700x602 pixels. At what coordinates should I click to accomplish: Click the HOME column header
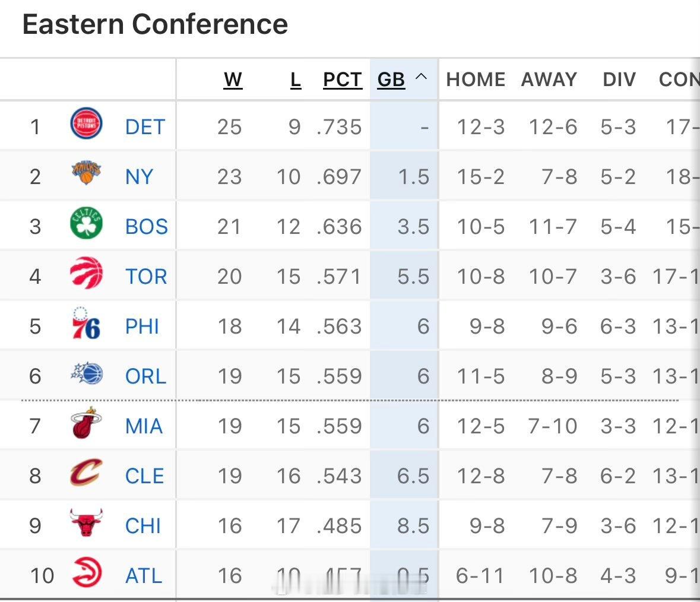pos(476,80)
